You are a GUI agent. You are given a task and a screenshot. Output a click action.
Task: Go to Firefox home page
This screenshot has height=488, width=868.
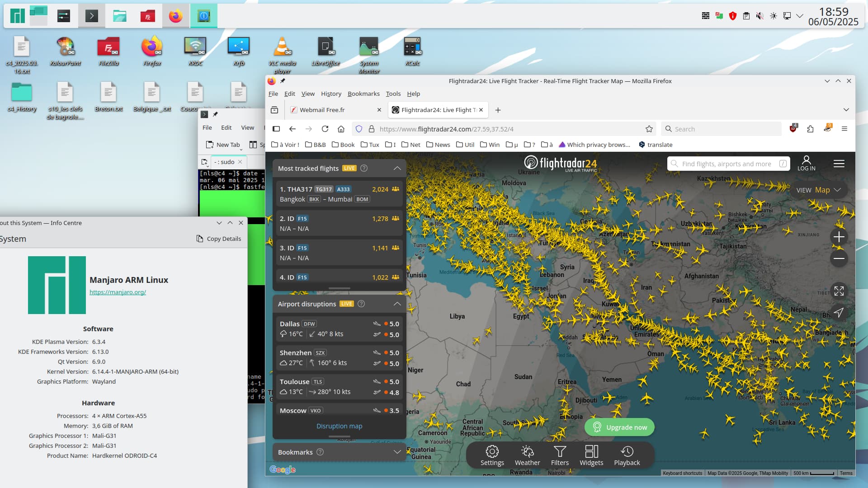pos(341,129)
